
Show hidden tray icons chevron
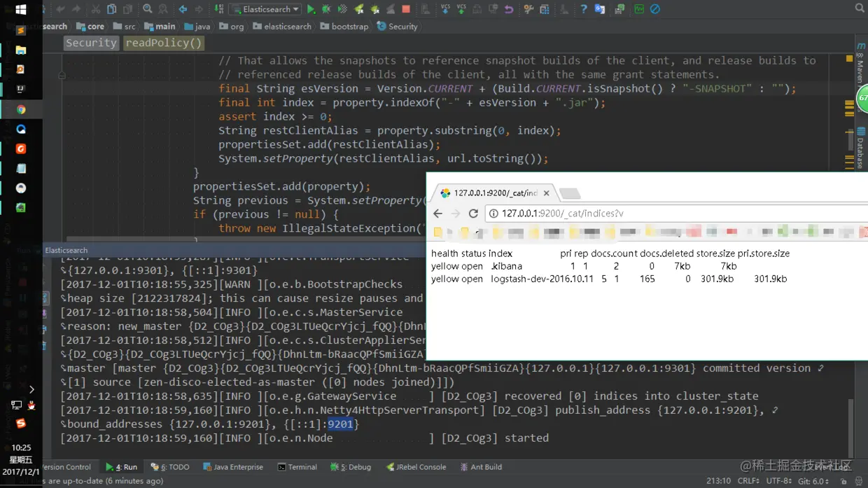click(x=31, y=389)
